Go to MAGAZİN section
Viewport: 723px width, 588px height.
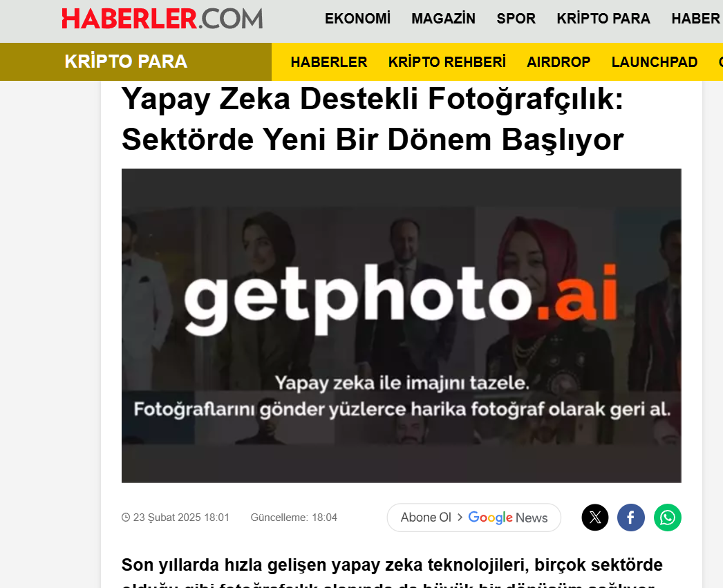click(x=443, y=19)
